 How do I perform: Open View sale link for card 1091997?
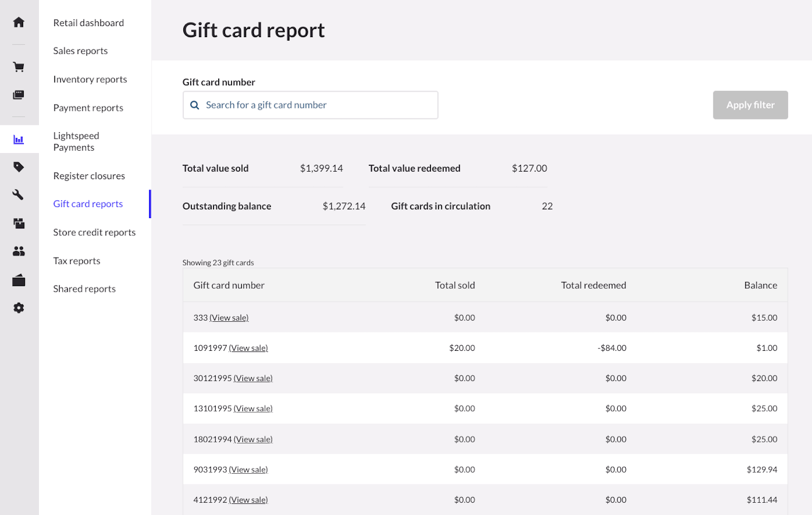248,348
